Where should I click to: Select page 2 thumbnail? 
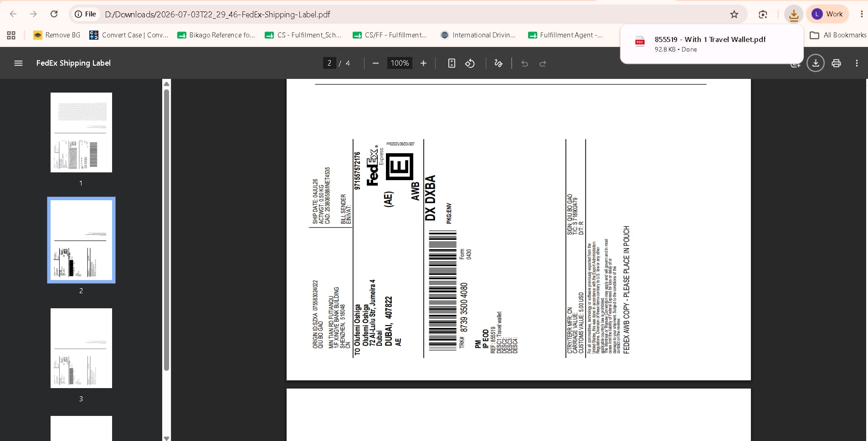81,240
